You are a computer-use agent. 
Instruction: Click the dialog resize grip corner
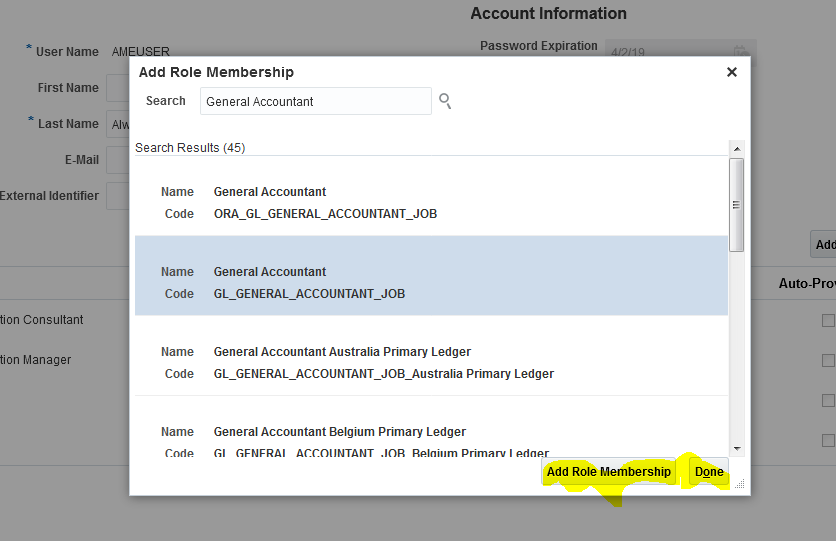click(x=740, y=484)
